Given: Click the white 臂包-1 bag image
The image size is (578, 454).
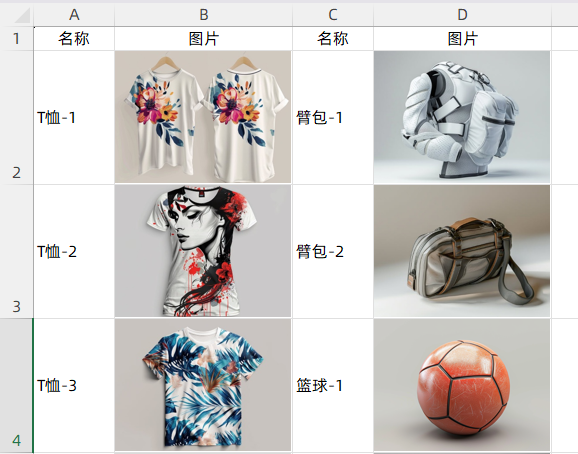Looking at the screenshot, I should [462, 117].
